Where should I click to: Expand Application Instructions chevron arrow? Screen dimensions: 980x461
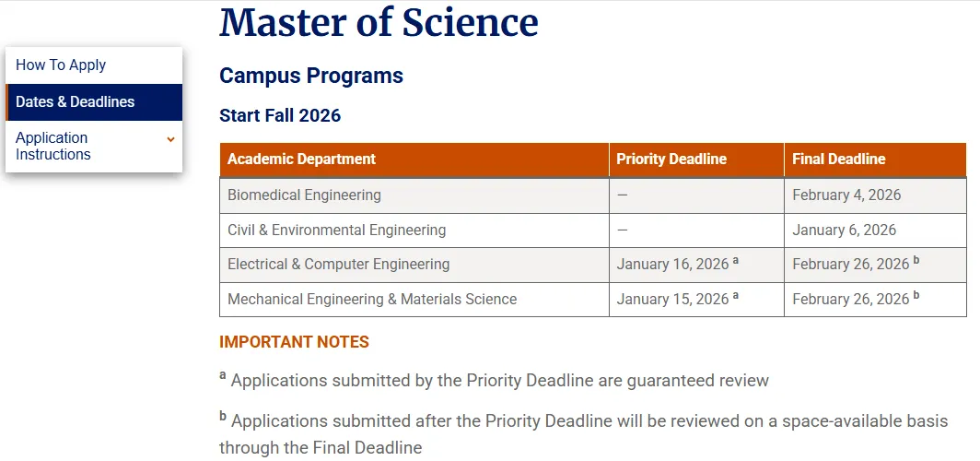pyautogui.click(x=170, y=139)
